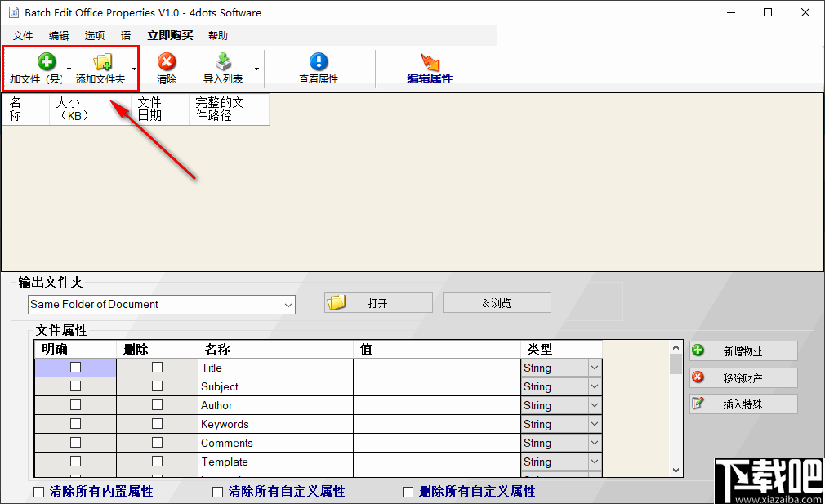The height and width of the screenshot is (504, 825).
Task: Click the 添加文件夹 folder icon
Action: coord(103,60)
